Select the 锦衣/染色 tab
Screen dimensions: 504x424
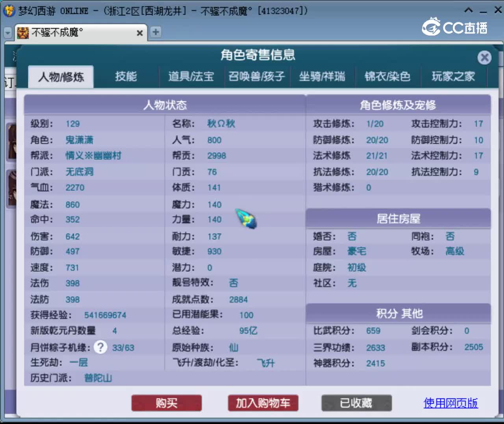tap(387, 76)
